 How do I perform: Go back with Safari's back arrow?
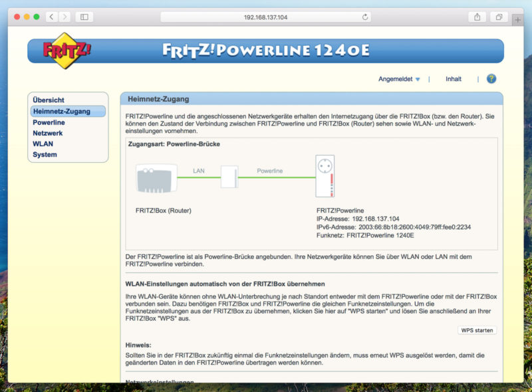(52, 17)
